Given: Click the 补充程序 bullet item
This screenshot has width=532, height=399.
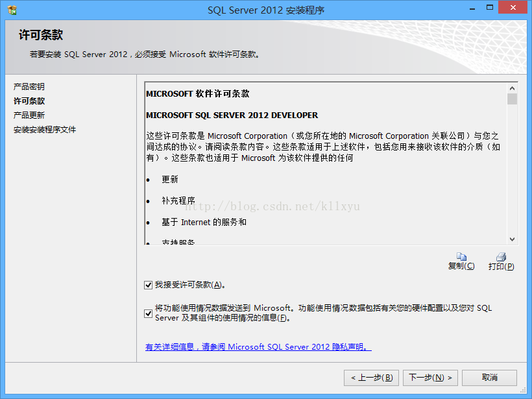Looking at the screenshot, I should click(x=178, y=200).
